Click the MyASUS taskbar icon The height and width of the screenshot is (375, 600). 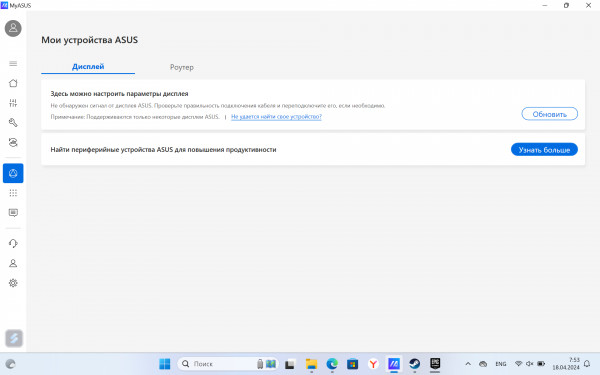[394, 364]
